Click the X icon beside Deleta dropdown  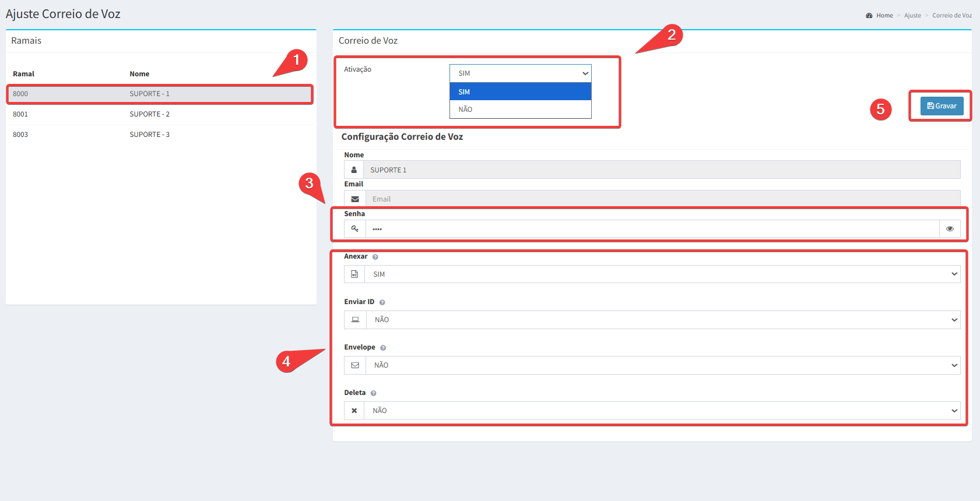[354, 411]
